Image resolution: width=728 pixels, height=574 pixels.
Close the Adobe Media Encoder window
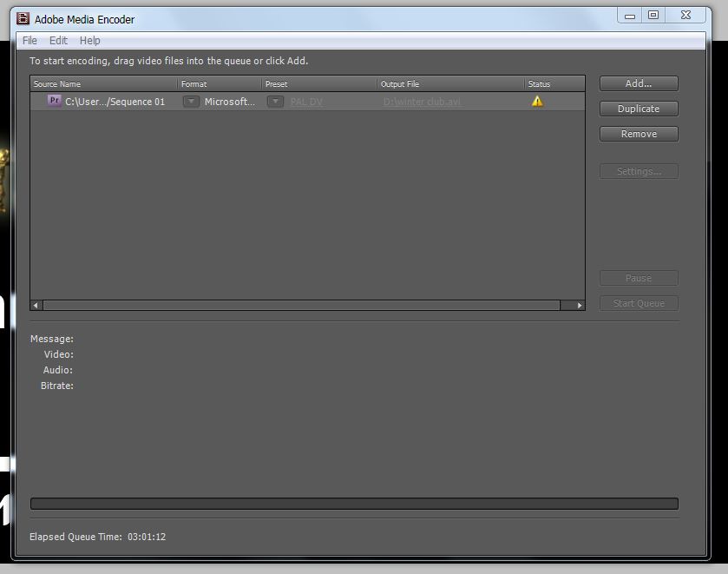pos(685,16)
